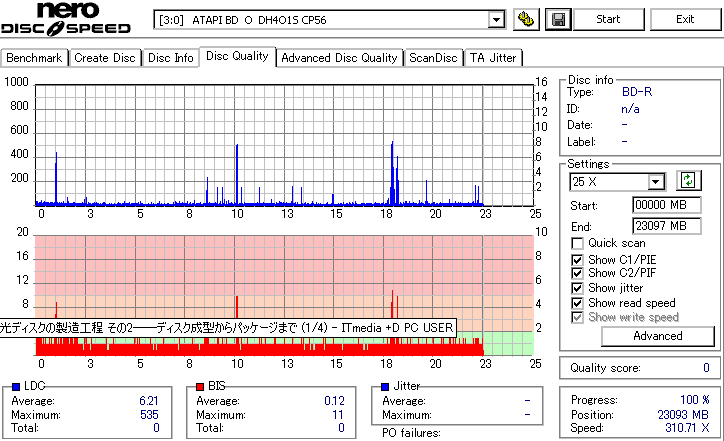Click the drive options wrench icon
Image resolution: width=724 pixels, height=441 pixels.
click(526, 19)
